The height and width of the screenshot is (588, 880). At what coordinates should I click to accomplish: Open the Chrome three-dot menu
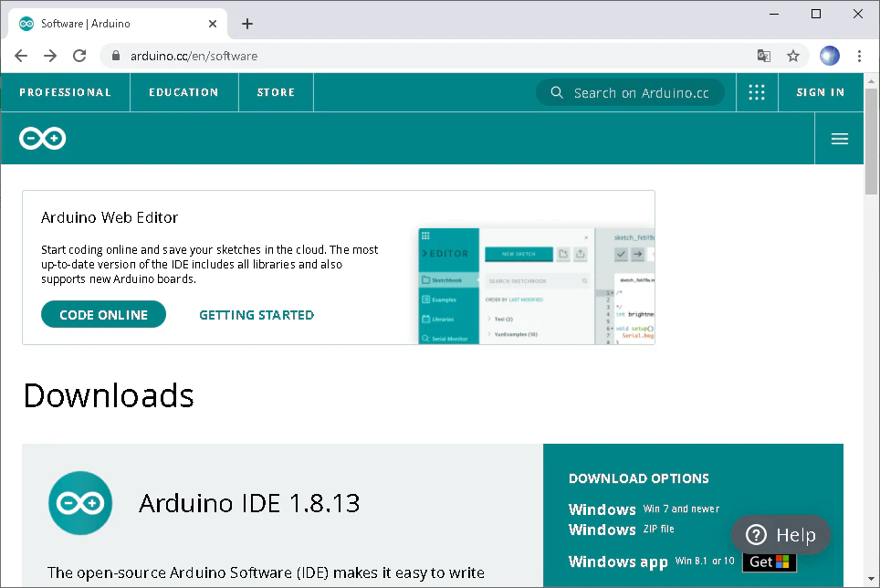(859, 56)
